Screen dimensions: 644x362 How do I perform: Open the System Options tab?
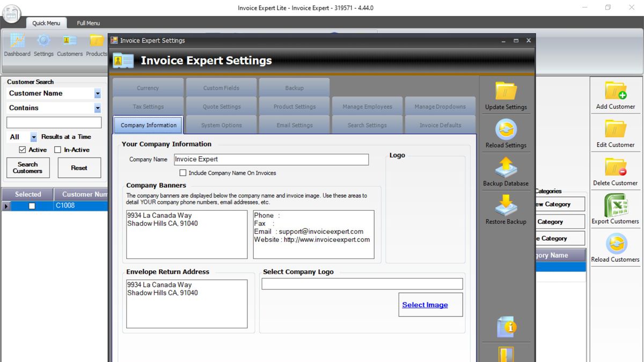coord(221,125)
